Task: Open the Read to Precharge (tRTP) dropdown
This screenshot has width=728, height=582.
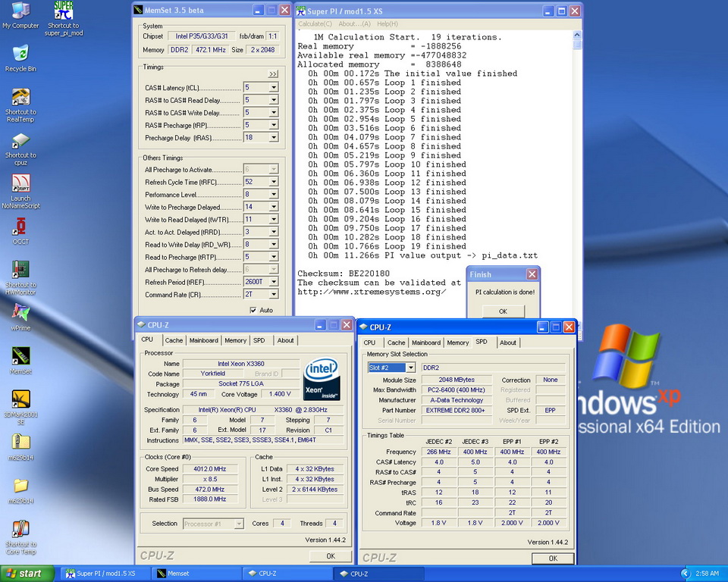Action: point(274,257)
